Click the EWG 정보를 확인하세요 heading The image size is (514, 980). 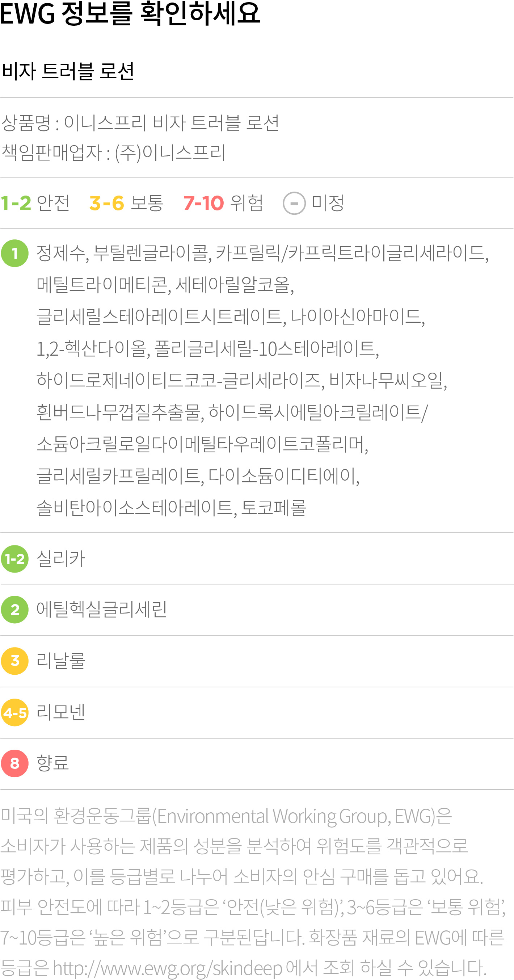[x=130, y=13]
